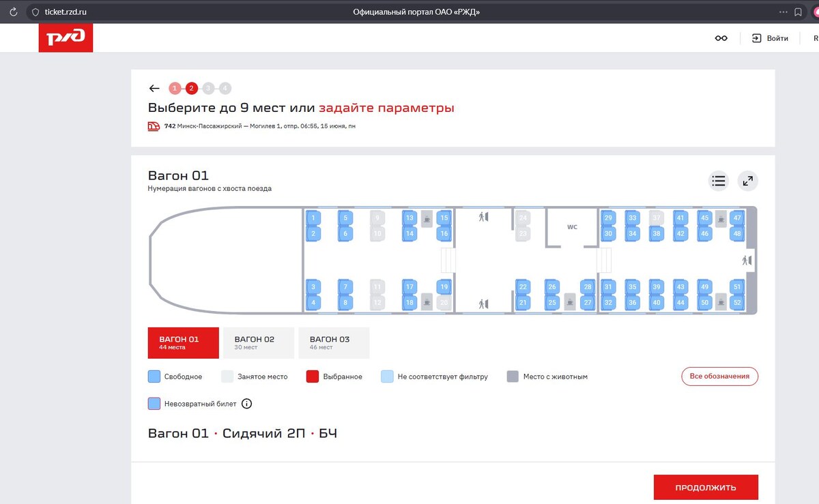Open the accessibility glasses mode
Screen dimensions: 819x504
pyautogui.click(x=721, y=38)
